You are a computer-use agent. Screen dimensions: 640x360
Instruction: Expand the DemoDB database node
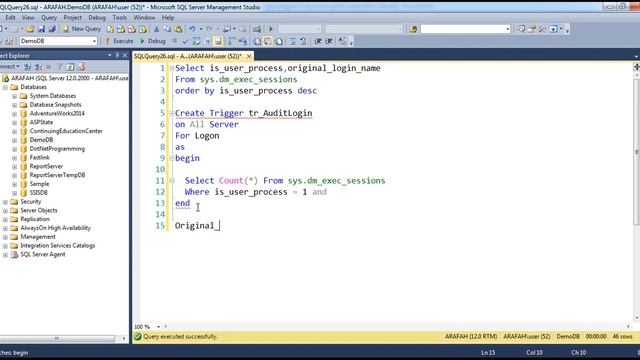(14, 140)
